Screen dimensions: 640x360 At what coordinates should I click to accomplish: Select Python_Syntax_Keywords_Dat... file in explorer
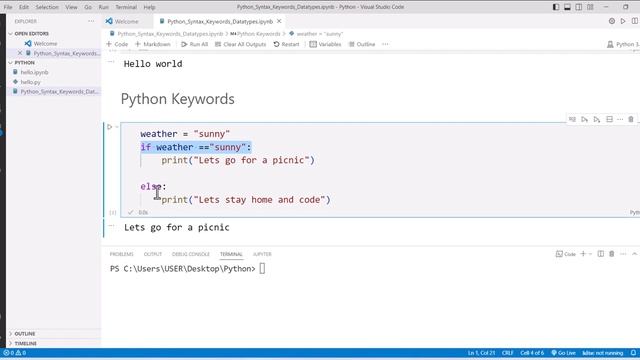click(59, 91)
